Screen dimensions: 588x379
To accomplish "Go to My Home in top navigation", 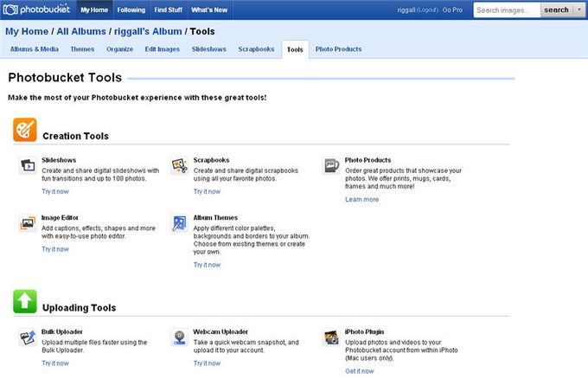I will coord(94,10).
